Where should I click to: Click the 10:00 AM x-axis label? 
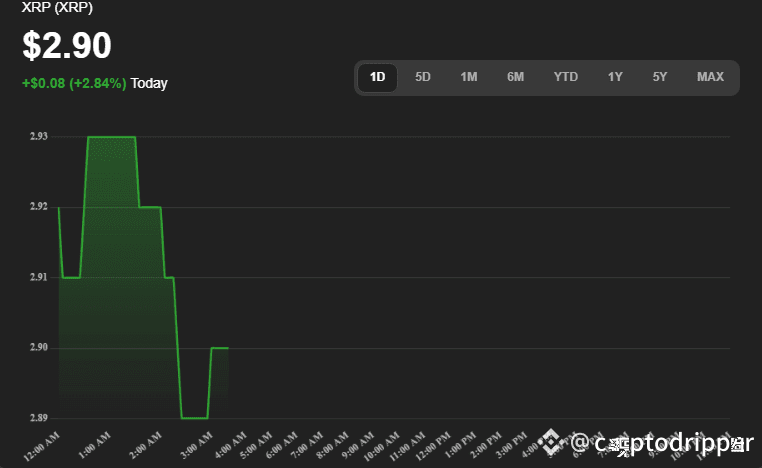point(381,446)
